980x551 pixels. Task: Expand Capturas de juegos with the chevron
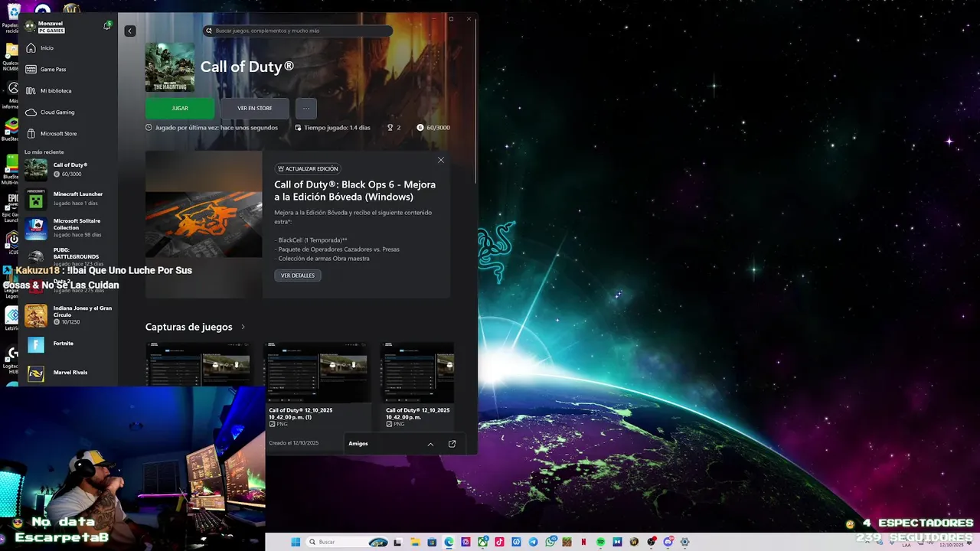243,327
